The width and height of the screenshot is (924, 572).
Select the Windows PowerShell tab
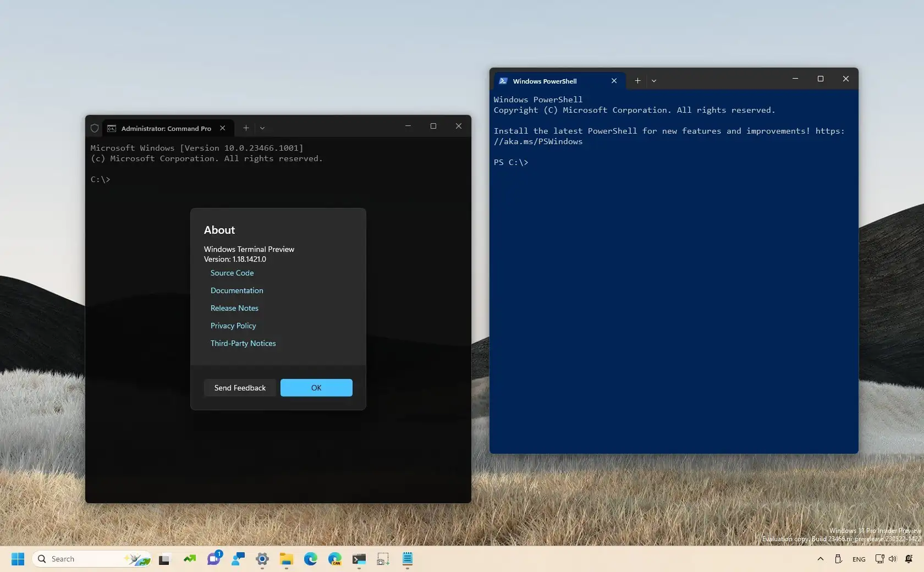(544, 81)
